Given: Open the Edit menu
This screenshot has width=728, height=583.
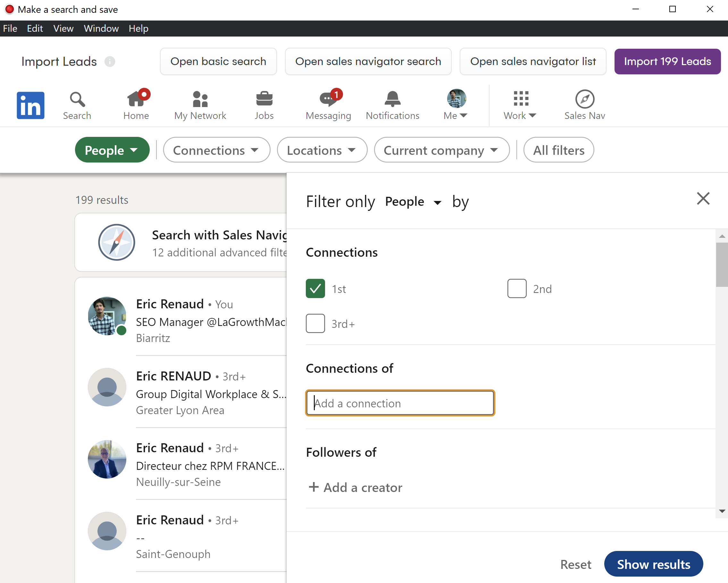Looking at the screenshot, I should [35, 28].
